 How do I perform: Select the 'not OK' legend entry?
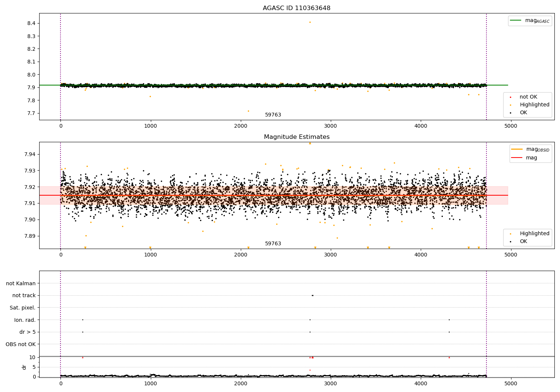(x=528, y=97)
